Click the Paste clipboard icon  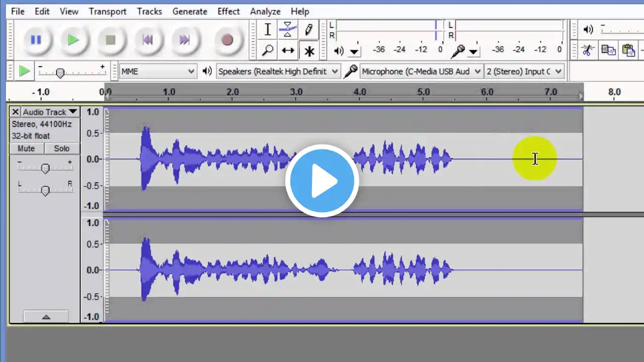pyautogui.click(x=628, y=50)
